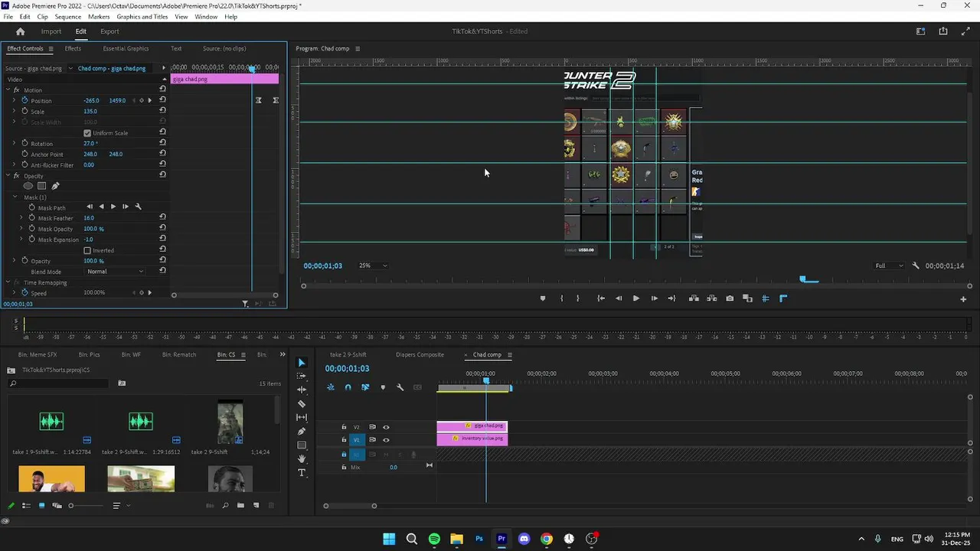
Task: Click Mark Out in Program monitor
Action: (578, 298)
